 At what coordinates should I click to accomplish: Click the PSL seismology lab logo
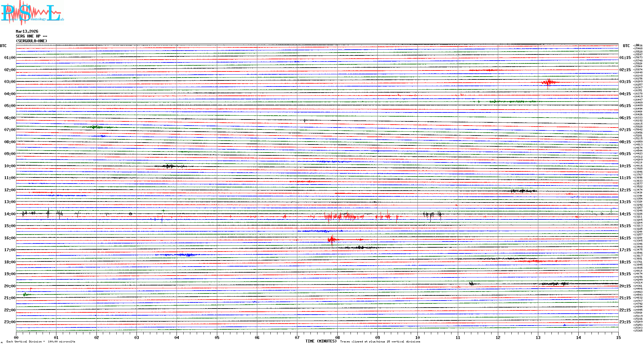32,13
